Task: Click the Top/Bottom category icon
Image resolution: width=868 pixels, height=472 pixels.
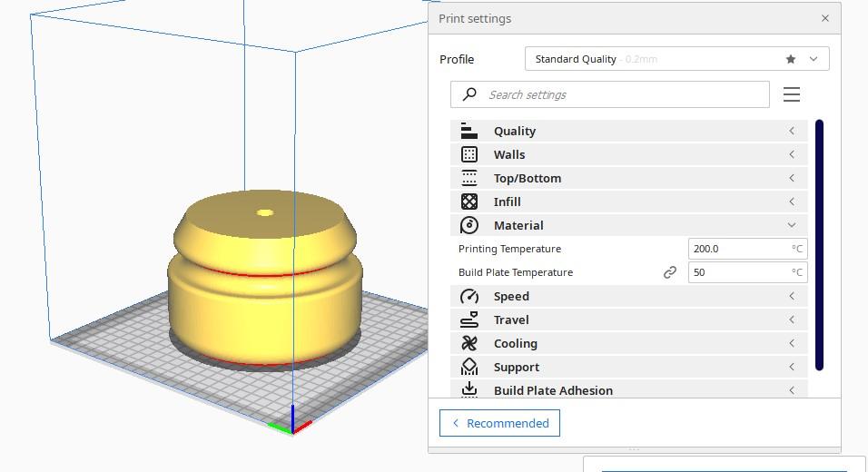Action: 469,178
